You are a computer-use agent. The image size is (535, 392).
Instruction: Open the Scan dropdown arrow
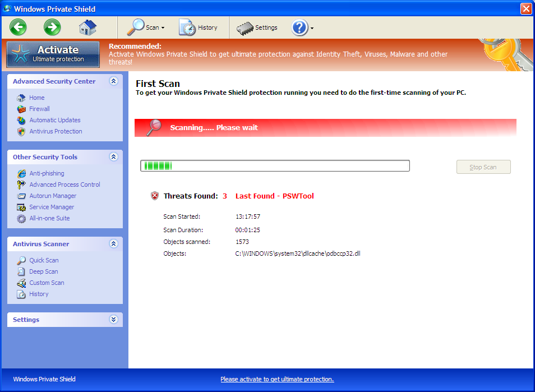pyautogui.click(x=163, y=28)
